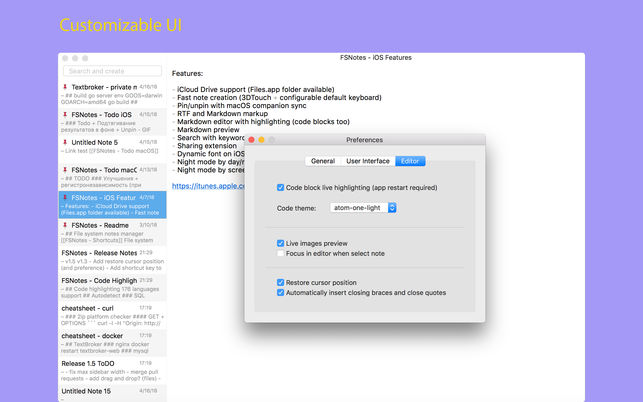
Task: Open the Code theme atom-one-light dropdown
Action: (363, 208)
